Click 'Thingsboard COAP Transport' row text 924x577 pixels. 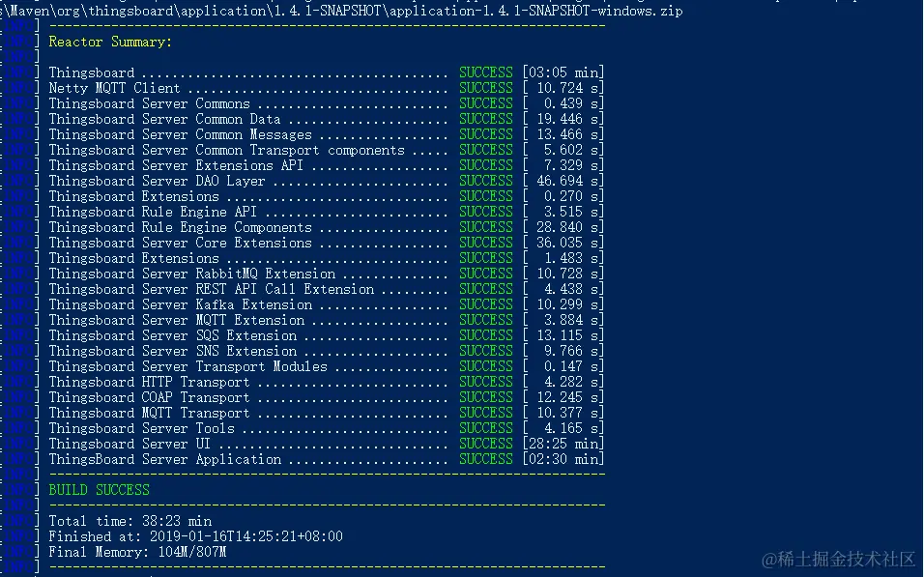point(149,397)
